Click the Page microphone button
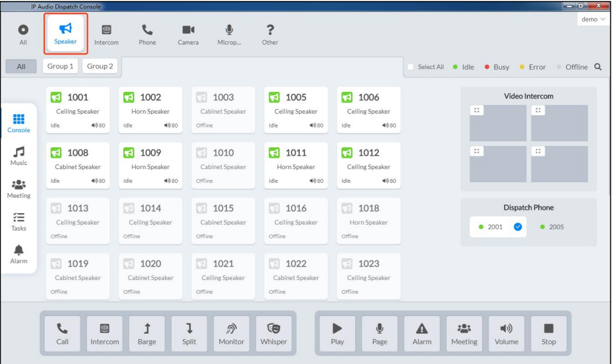Viewport: 612px width, 364px height. pos(380,334)
